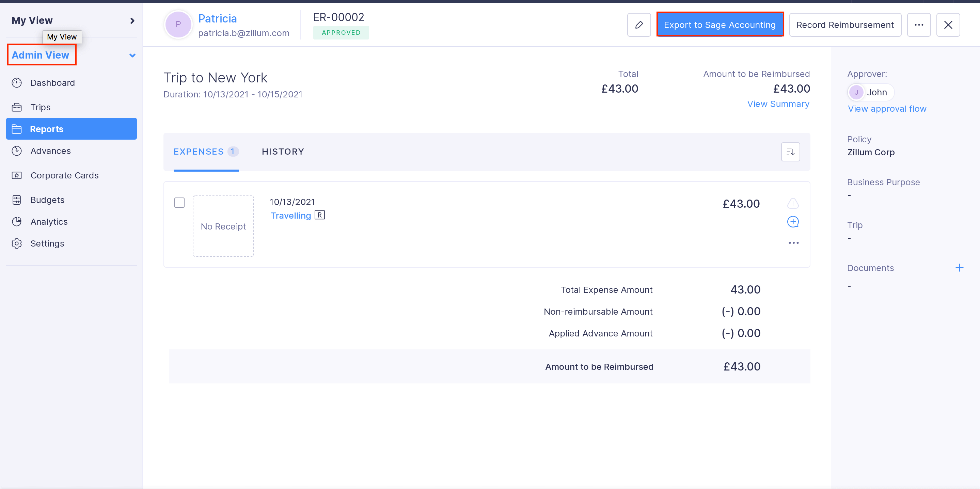Open the expense sort icon
Image resolution: width=980 pixels, height=489 pixels.
point(791,152)
